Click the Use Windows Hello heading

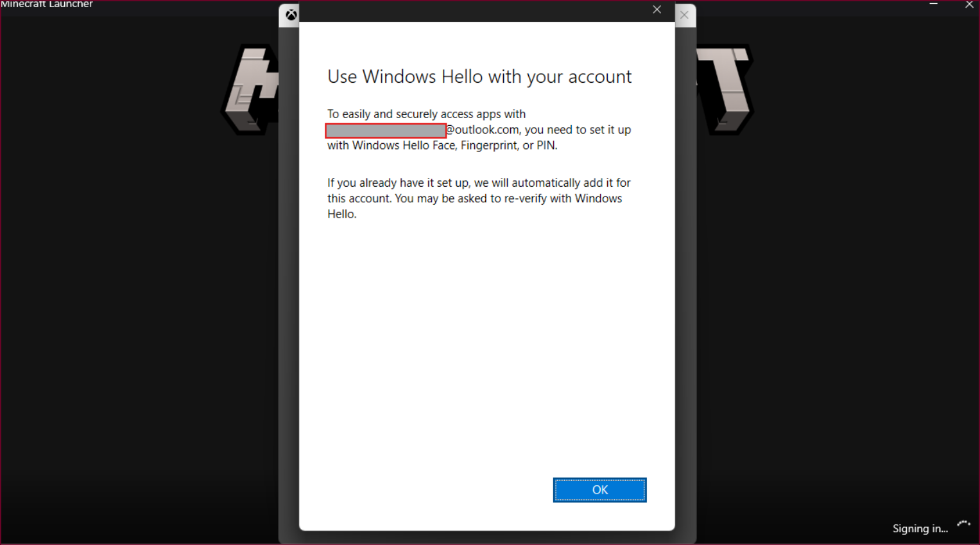click(479, 76)
